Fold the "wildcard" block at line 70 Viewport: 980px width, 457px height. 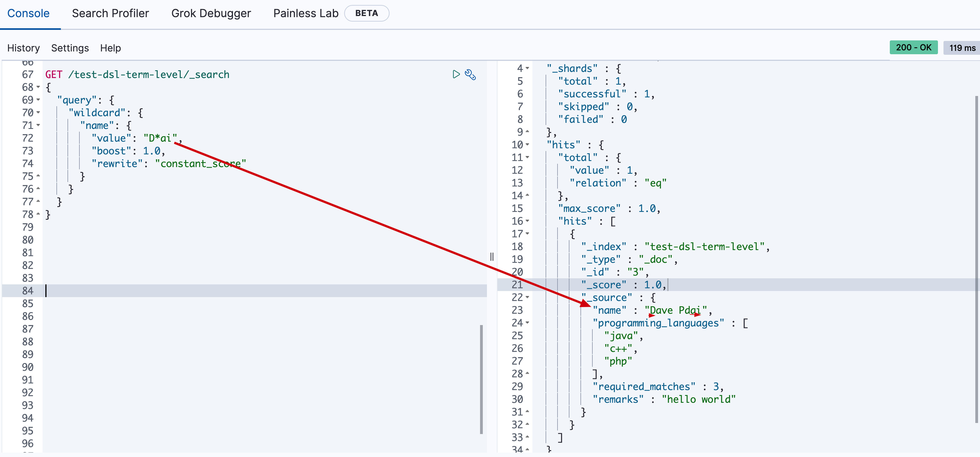click(38, 113)
